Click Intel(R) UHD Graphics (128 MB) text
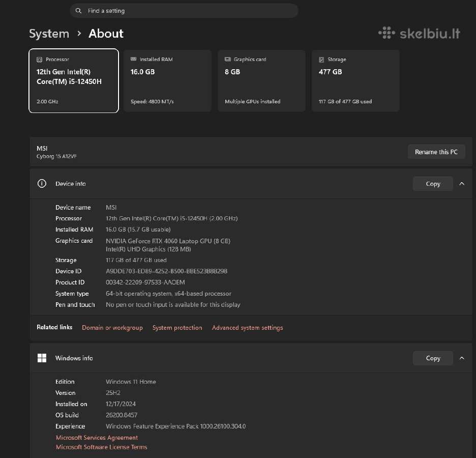 (148, 249)
